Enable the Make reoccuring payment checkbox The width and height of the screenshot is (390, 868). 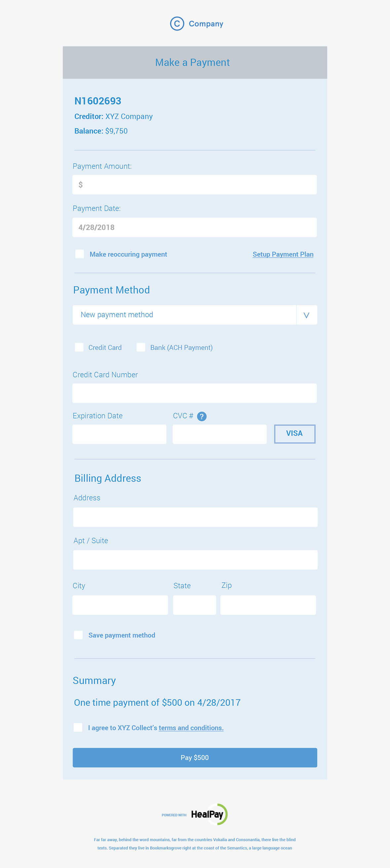point(79,254)
